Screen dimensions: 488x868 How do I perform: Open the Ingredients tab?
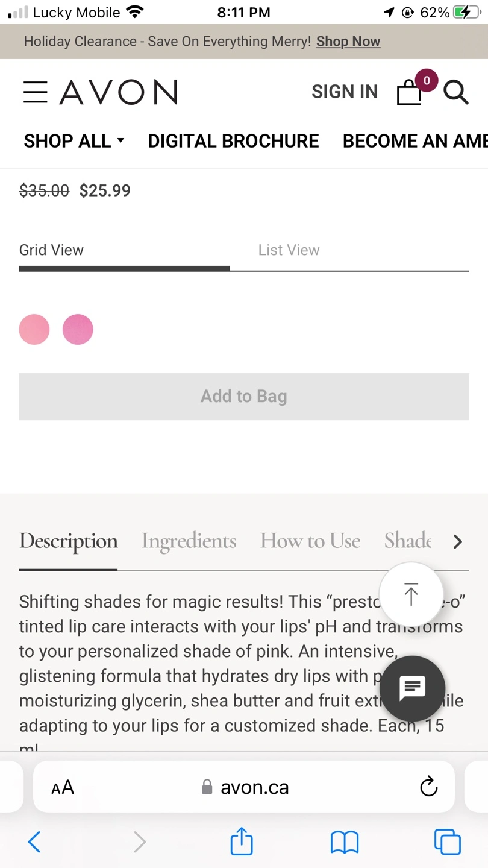pyautogui.click(x=189, y=541)
